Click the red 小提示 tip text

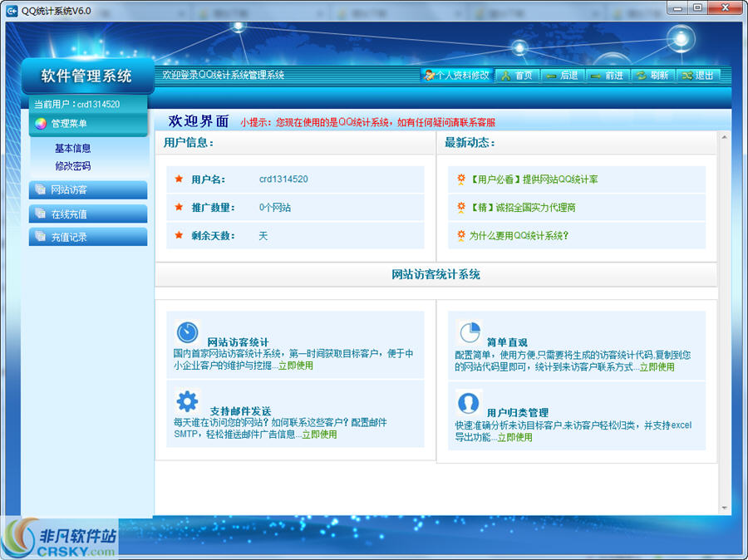pos(368,123)
